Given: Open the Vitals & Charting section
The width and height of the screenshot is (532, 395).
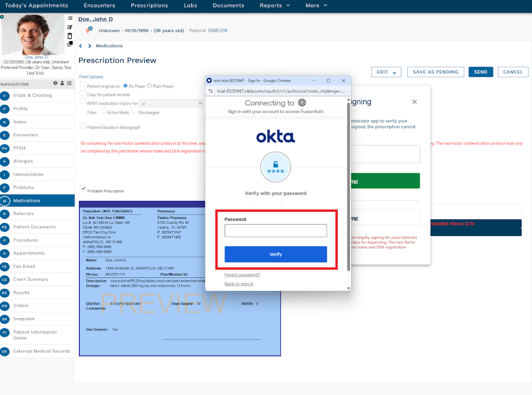Looking at the screenshot, I should pos(29,95).
